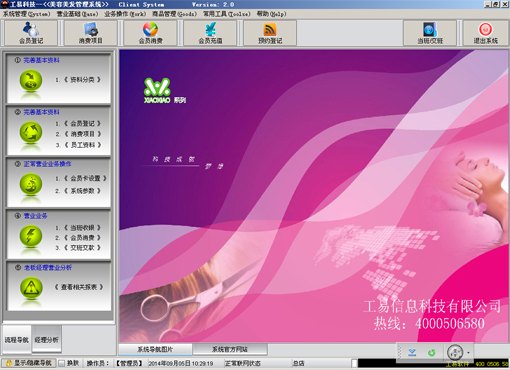Switch to the 经理分析 tab
510x370 pixels.
[x=47, y=340]
